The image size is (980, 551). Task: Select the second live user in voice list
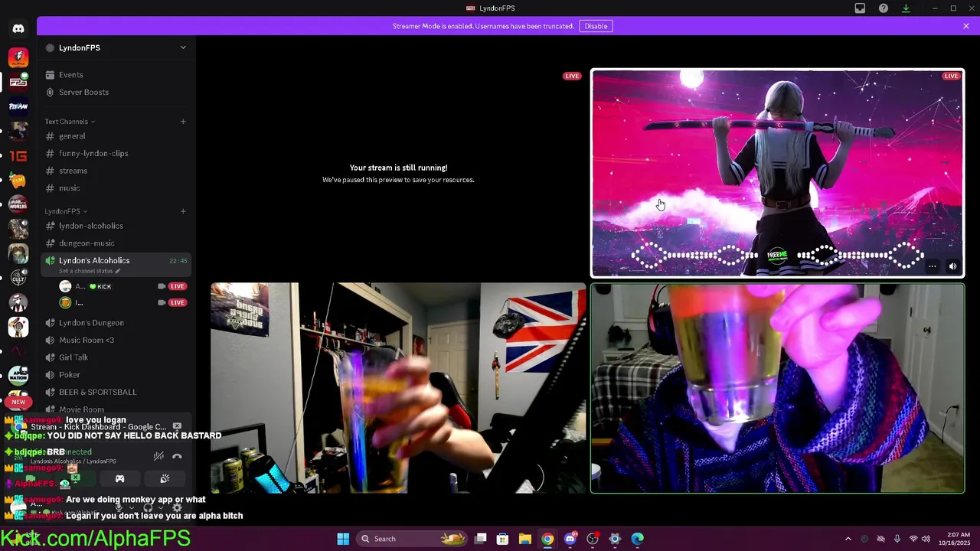tap(122, 303)
